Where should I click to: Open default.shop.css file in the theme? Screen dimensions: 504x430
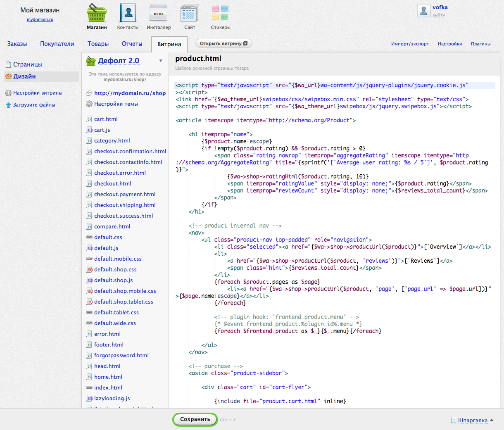[x=115, y=269]
